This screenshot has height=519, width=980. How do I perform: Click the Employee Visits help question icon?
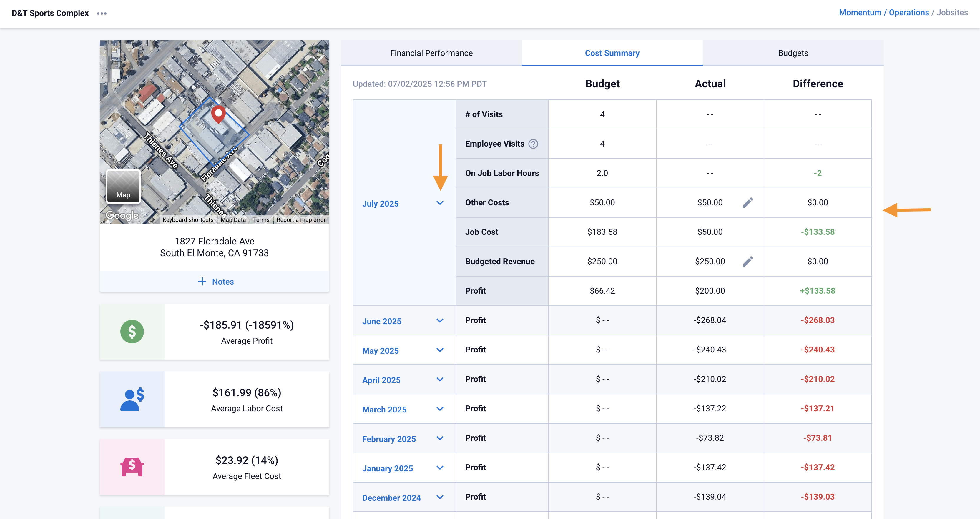point(533,144)
